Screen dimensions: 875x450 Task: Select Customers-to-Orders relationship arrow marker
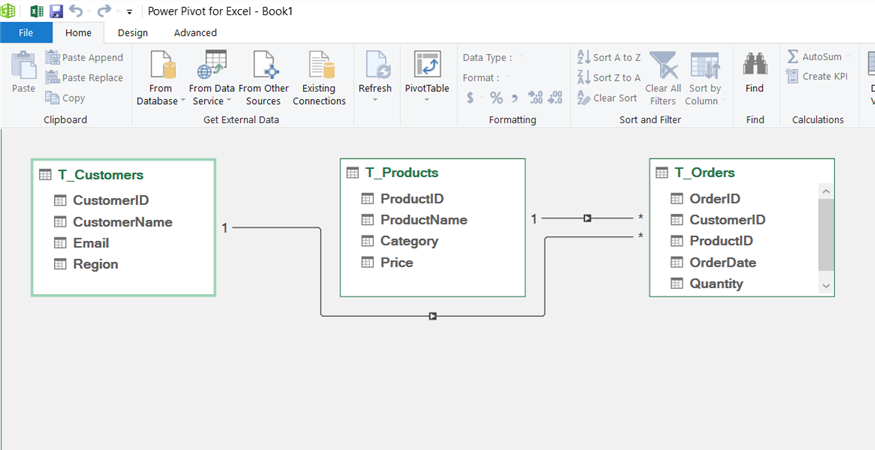(x=432, y=316)
